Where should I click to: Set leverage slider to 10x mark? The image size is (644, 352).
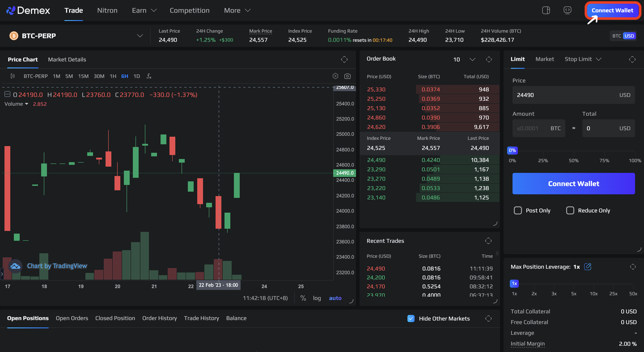click(593, 285)
